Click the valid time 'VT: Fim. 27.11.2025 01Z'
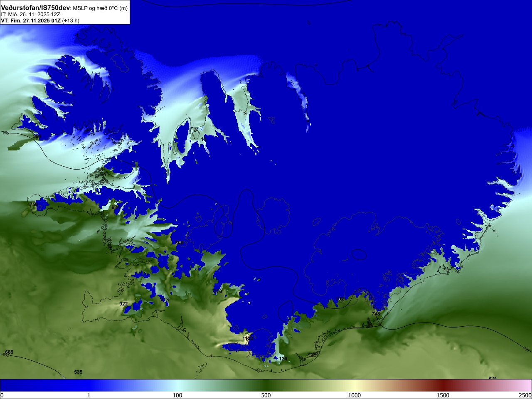Viewport: 532px width, 399px height. pos(31,20)
